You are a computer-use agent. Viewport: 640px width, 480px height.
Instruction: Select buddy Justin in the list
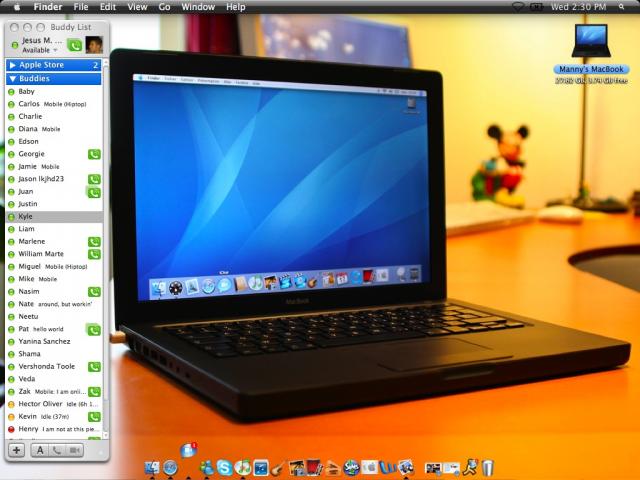[54, 204]
